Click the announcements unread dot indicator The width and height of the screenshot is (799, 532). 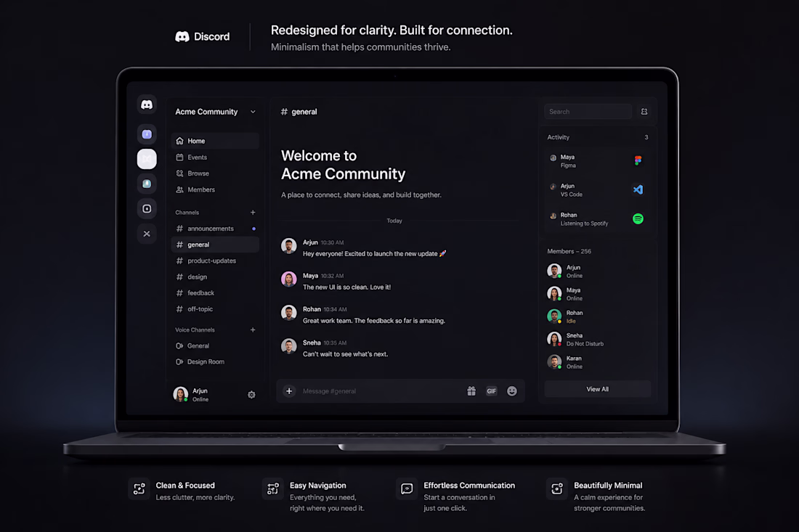pyautogui.click(x=254, y=229)
